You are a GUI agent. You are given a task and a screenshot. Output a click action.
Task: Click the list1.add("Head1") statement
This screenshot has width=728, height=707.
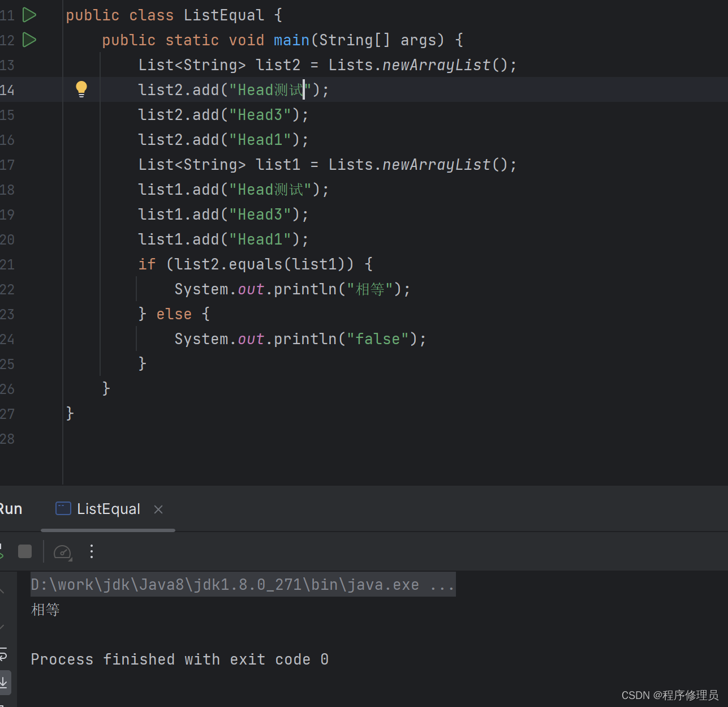(223, 239)
